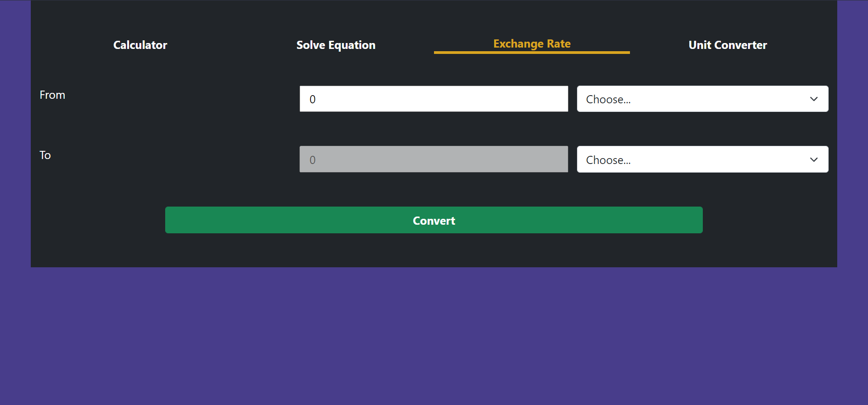The height and width of the screenshot is (405, 868).
Task: Click the To label text
Action: (45, 155)
